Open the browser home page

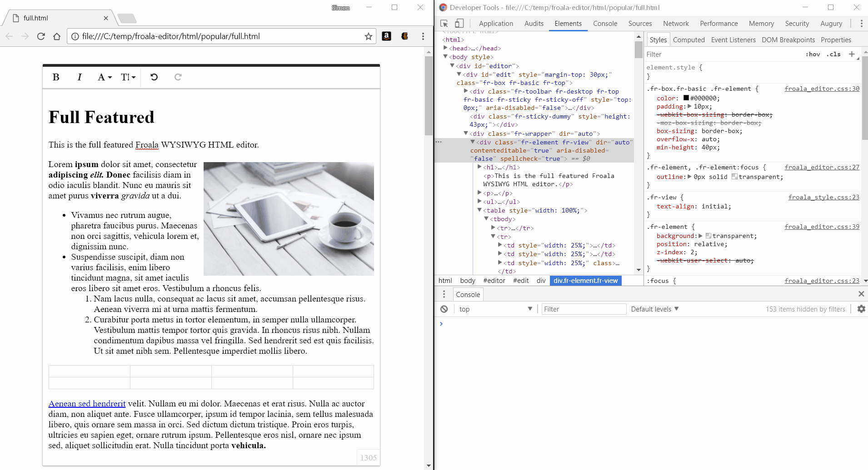coord(57,36)
